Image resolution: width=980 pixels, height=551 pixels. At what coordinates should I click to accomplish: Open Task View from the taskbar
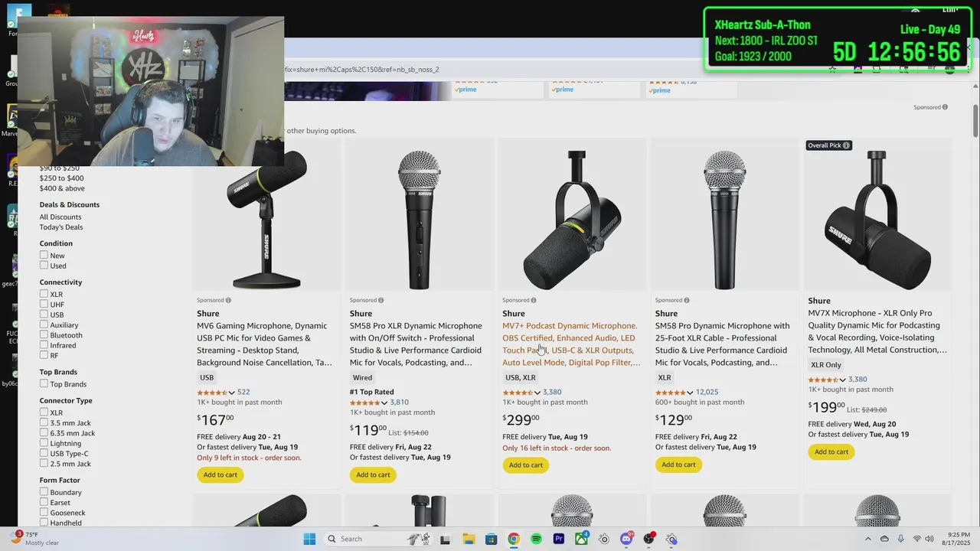[x=445, y=539]
